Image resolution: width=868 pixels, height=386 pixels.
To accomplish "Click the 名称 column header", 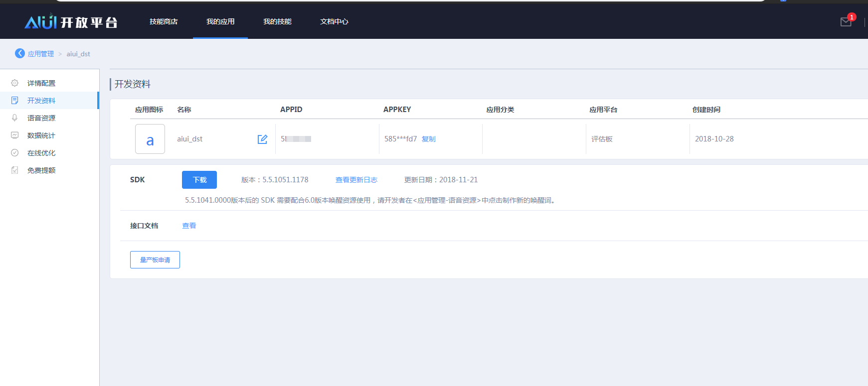I will point(184,110).
